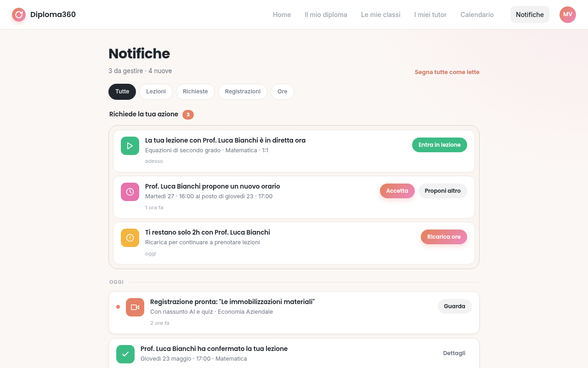Click the '1 ora fa' timestamp

(154, 207)
